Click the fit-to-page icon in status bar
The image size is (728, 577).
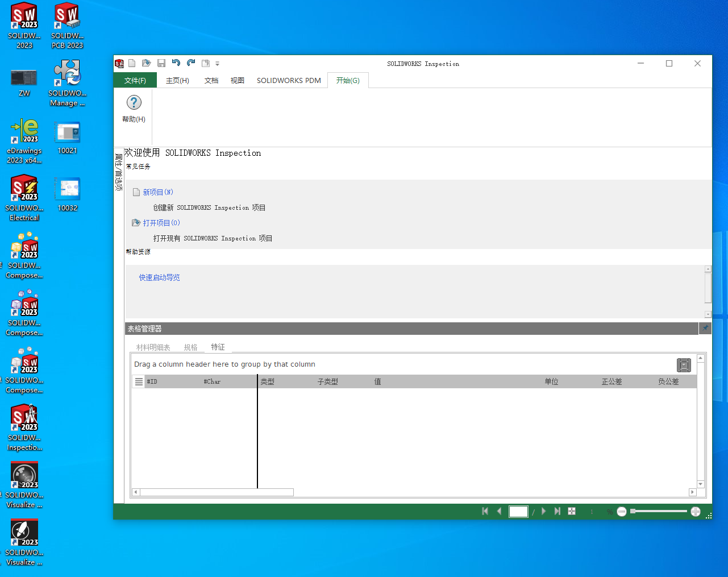pos(572,511)
